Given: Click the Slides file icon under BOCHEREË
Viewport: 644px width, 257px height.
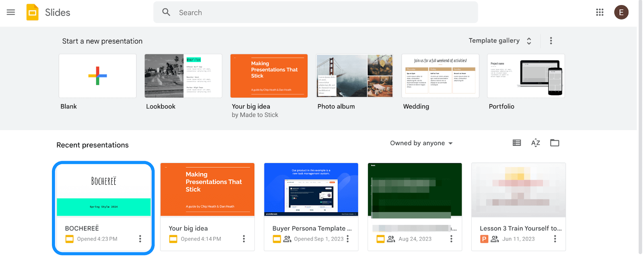Looking at the screenshot, I should click(69, 239).
